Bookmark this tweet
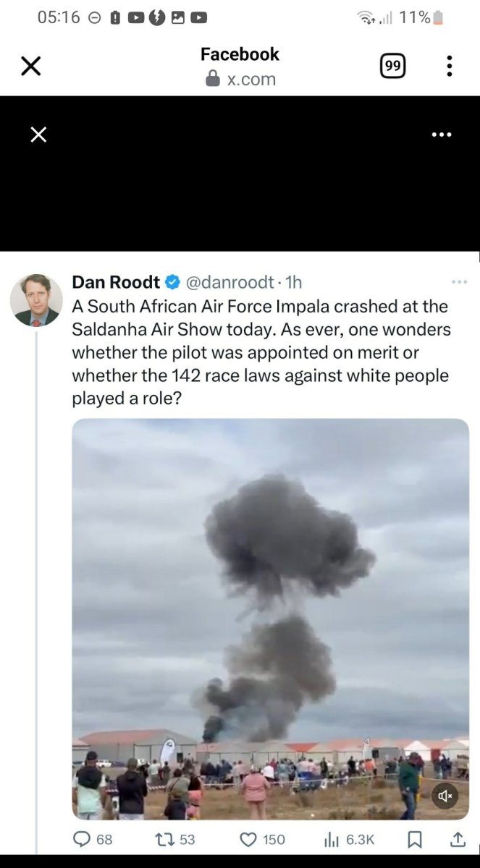This screenshot has height=868, width=480. pyautogui.click(x=415, y=839)
